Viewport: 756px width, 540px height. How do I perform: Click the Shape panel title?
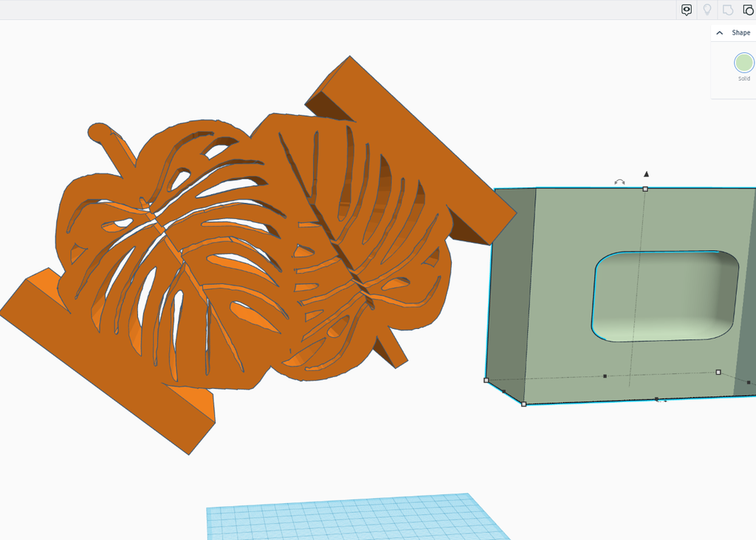coord(740,33)
